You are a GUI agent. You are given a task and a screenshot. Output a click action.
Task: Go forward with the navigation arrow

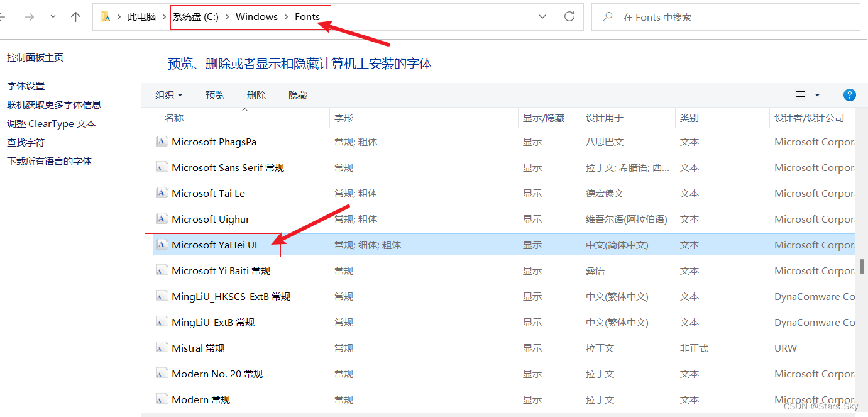point(29,17)
